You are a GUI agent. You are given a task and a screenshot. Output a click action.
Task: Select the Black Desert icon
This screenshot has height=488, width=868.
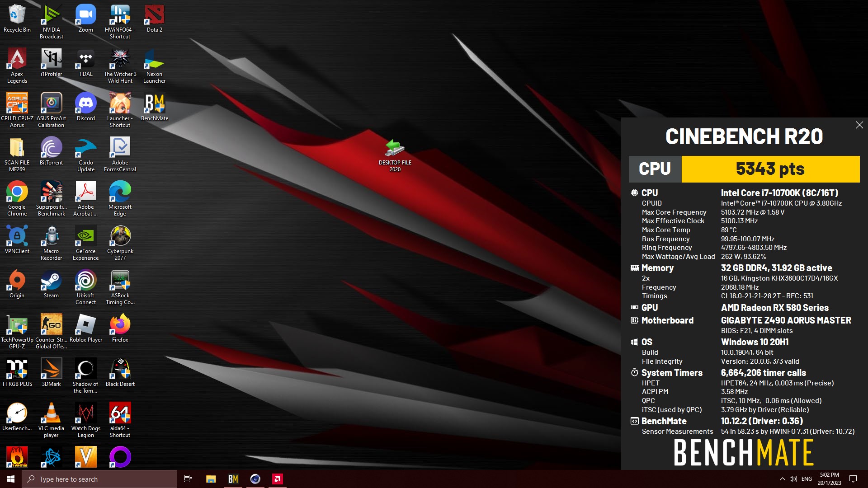120,373
